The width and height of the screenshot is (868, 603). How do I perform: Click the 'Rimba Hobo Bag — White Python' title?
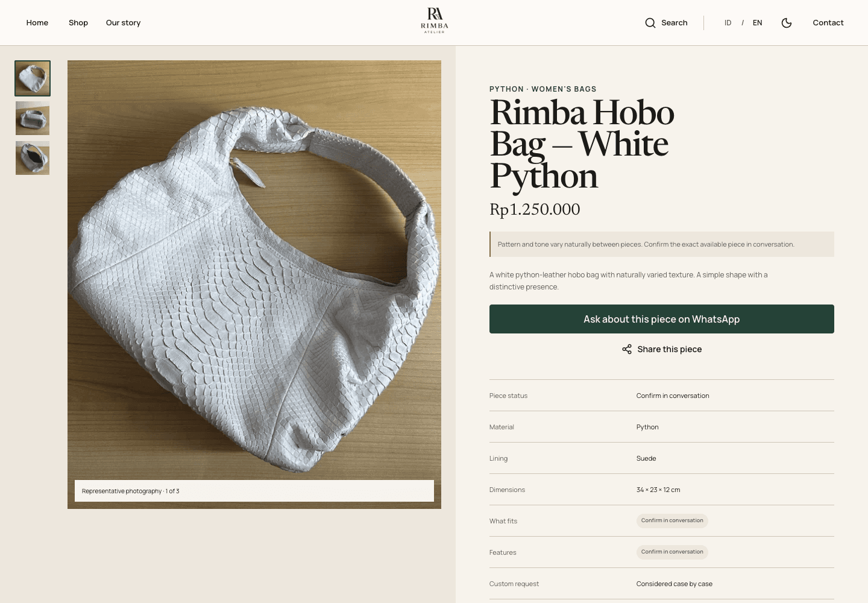tap(582, 144)
